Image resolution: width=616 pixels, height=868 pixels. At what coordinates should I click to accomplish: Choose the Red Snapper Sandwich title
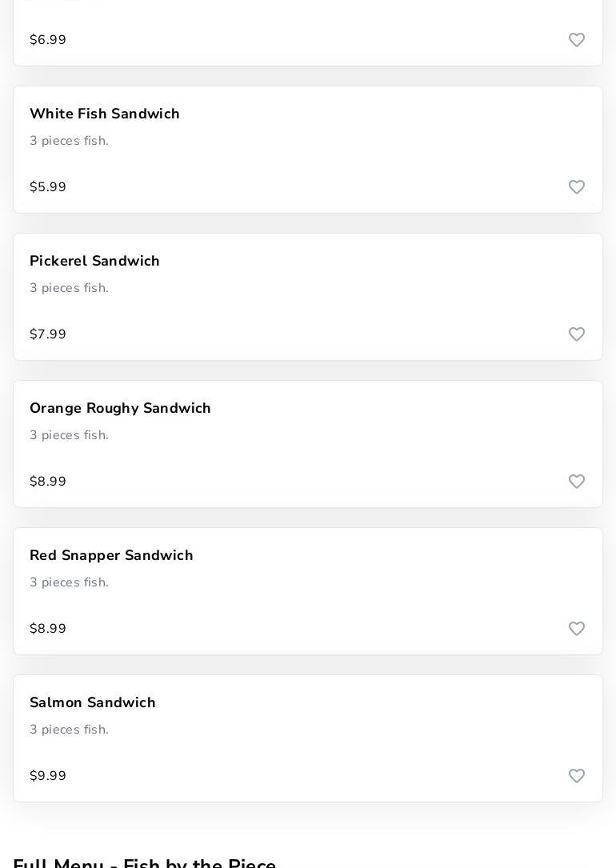pyautogui.click(x=111, y=556)
